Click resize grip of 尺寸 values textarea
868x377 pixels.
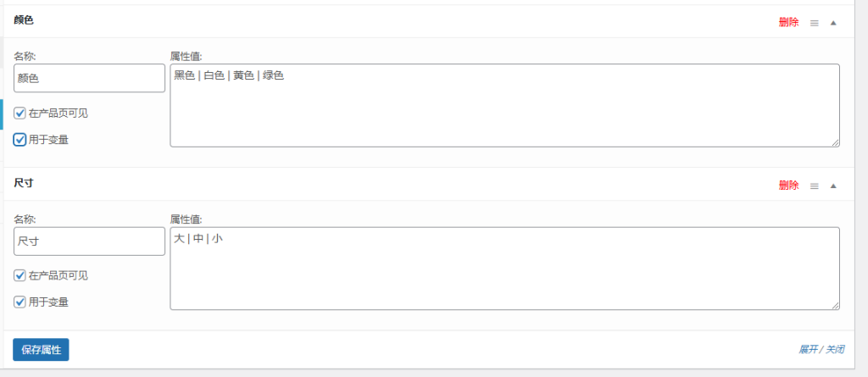click(836, 306)
